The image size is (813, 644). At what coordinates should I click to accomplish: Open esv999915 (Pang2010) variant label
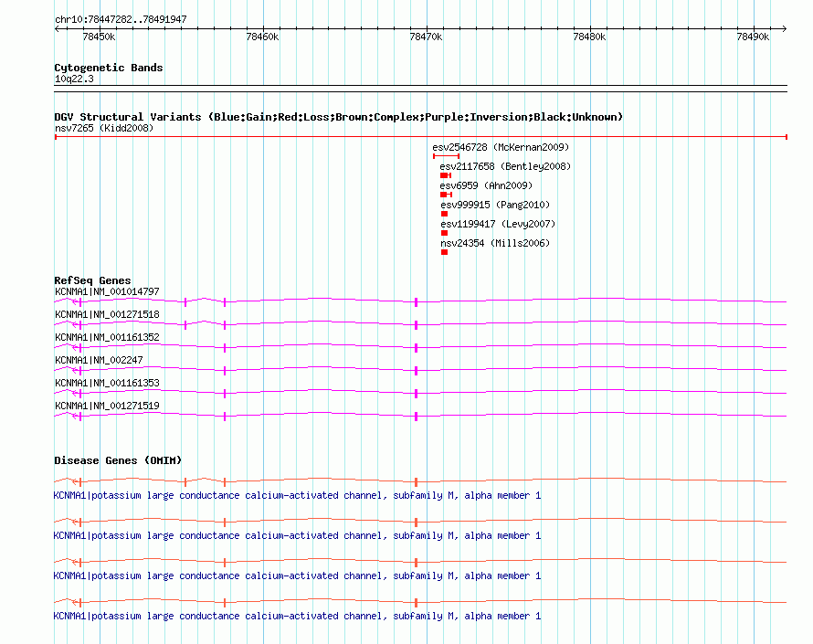[495, 205]
